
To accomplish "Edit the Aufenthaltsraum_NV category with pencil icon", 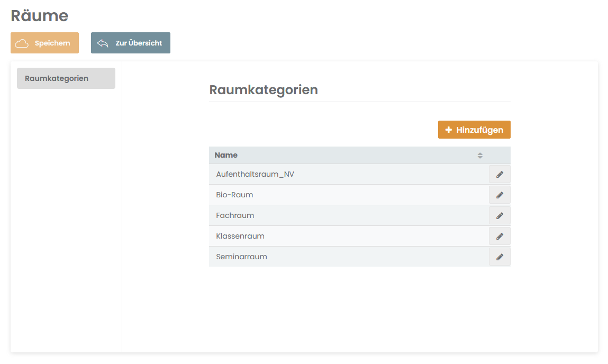I will [500, 175].
